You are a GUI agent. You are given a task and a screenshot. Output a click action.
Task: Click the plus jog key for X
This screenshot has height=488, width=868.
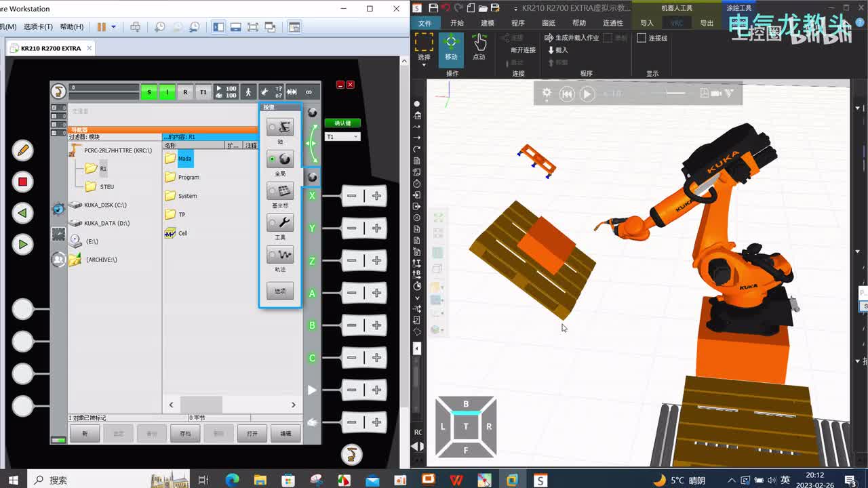pyautogui.click(x=376, y=196)
